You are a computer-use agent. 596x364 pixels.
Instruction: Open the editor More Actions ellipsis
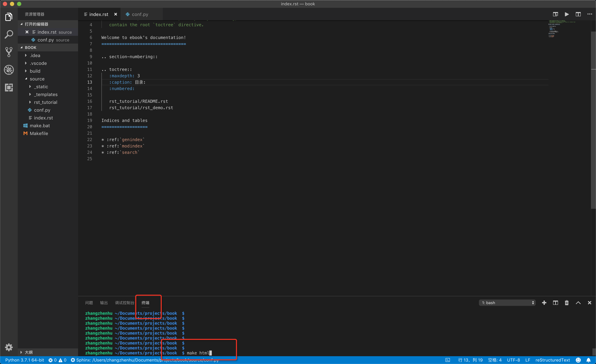[x=590, y=14]
